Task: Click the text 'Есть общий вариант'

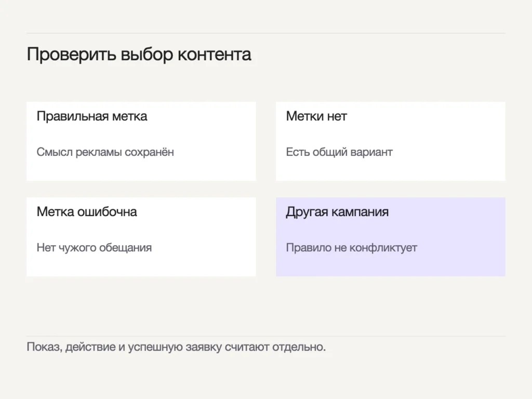Action: click(x=339, y=152)
